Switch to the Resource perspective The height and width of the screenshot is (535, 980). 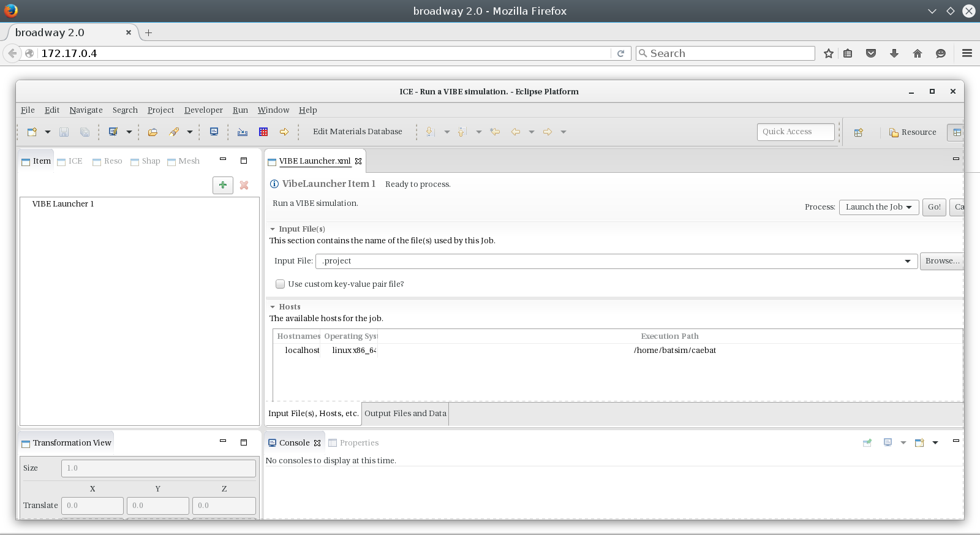[x=913, y=132]
